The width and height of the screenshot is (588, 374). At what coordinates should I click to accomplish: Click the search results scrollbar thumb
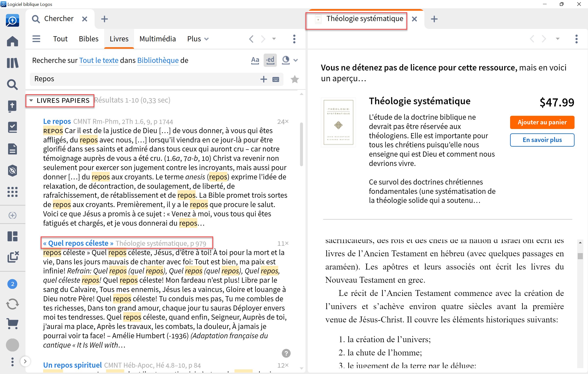(x=301, y=144)
